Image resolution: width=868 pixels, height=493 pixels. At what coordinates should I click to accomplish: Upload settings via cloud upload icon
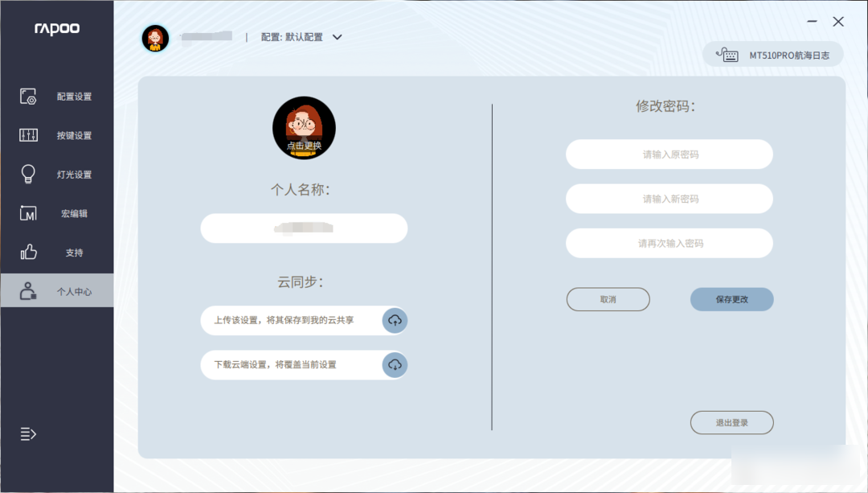[x=395, y=320]
